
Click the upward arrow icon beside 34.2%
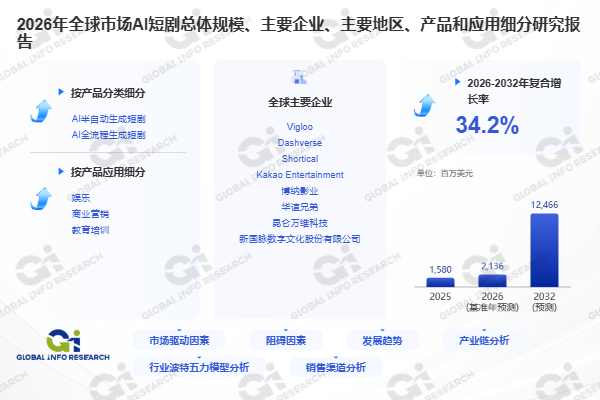424,105
